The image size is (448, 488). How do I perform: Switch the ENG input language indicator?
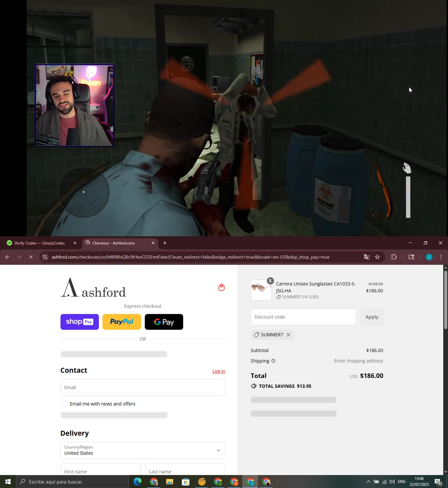(x=402, y=482)
